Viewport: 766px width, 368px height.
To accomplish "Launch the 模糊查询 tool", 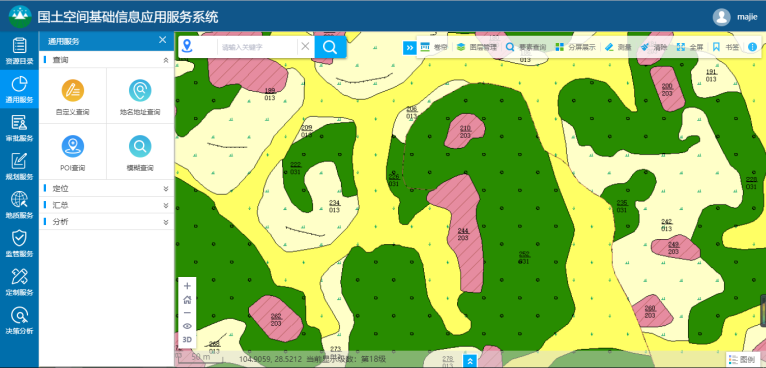I will tap(140, 152).
